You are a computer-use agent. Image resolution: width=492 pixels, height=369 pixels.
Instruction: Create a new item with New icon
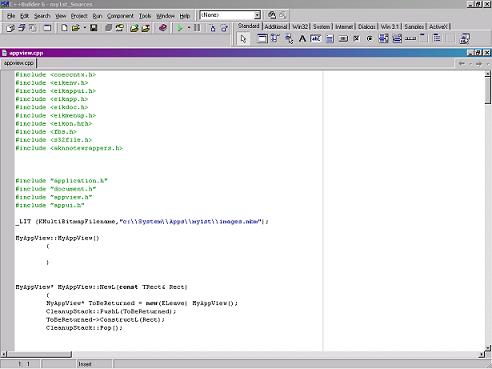click(x=64, y=28)
